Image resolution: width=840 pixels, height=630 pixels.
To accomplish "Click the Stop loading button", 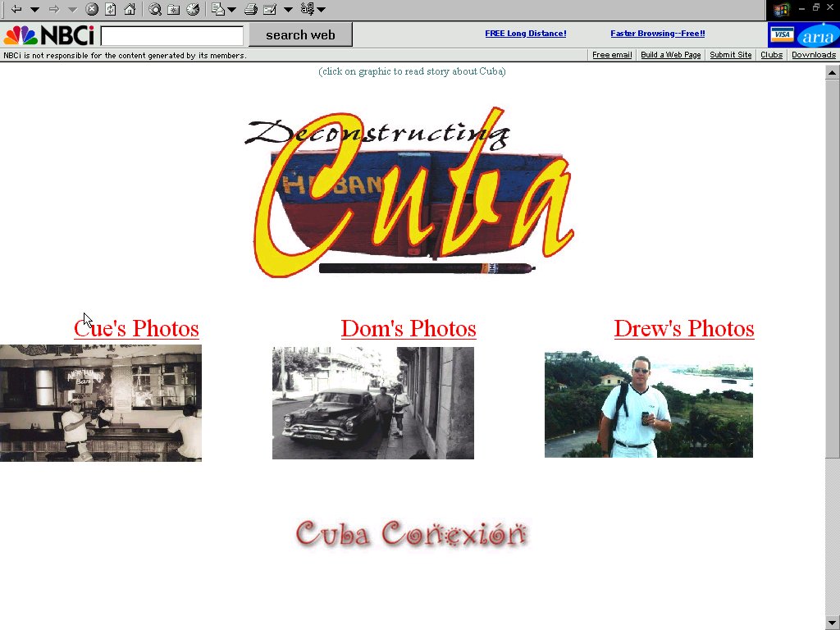I will (x=92, y=10).
